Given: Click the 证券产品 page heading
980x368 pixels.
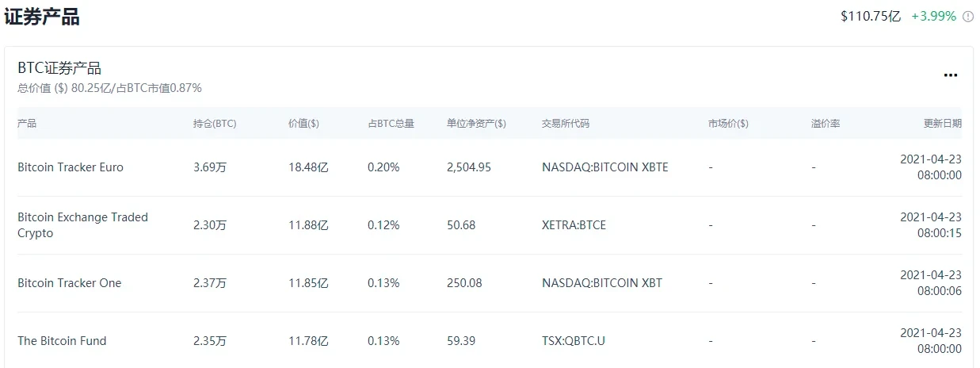Looking at the screenshot, I should (x=42, y=17).
